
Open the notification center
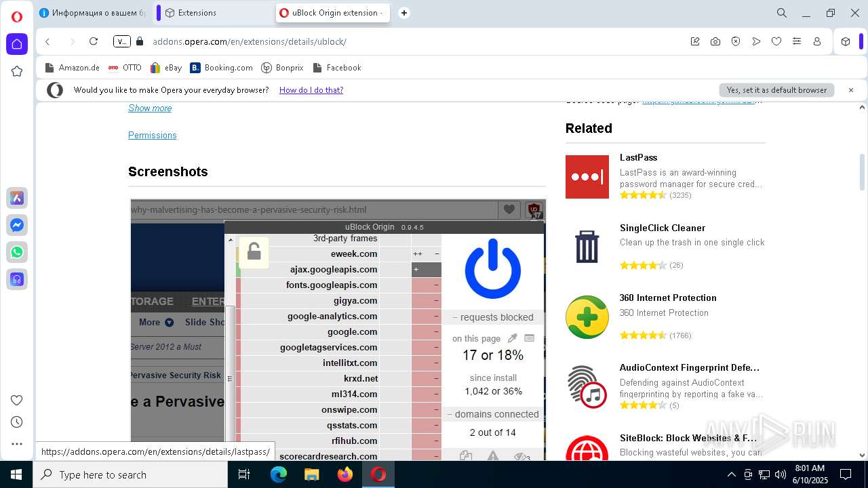(846, 474)
